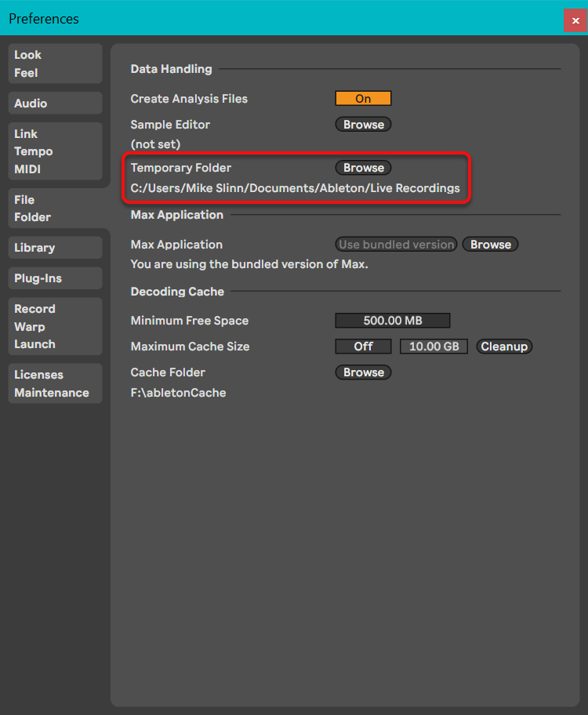Browse for the Cache Folder location
This screenshot has width=588, height=715.
(363, 372)
